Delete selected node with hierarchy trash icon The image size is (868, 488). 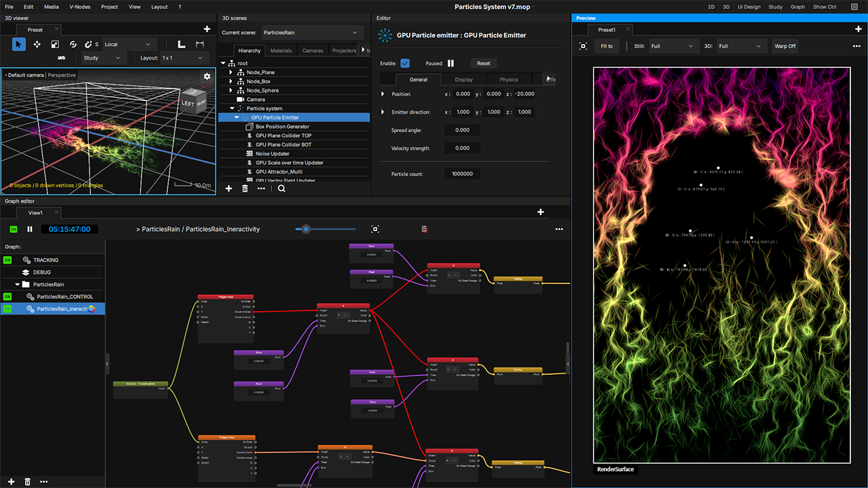point(245,188)
